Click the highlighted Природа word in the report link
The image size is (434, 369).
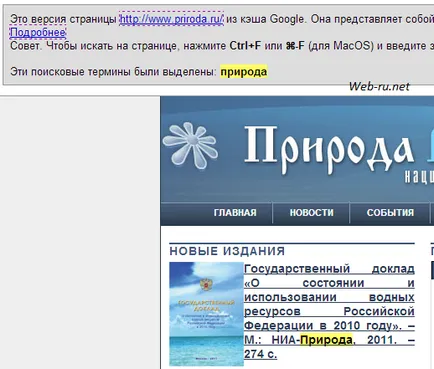point(326,340)
